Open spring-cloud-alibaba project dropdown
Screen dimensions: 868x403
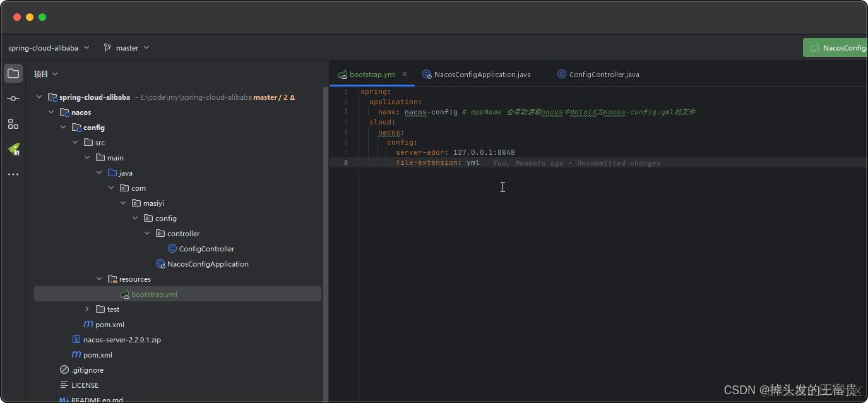point(49,47)
